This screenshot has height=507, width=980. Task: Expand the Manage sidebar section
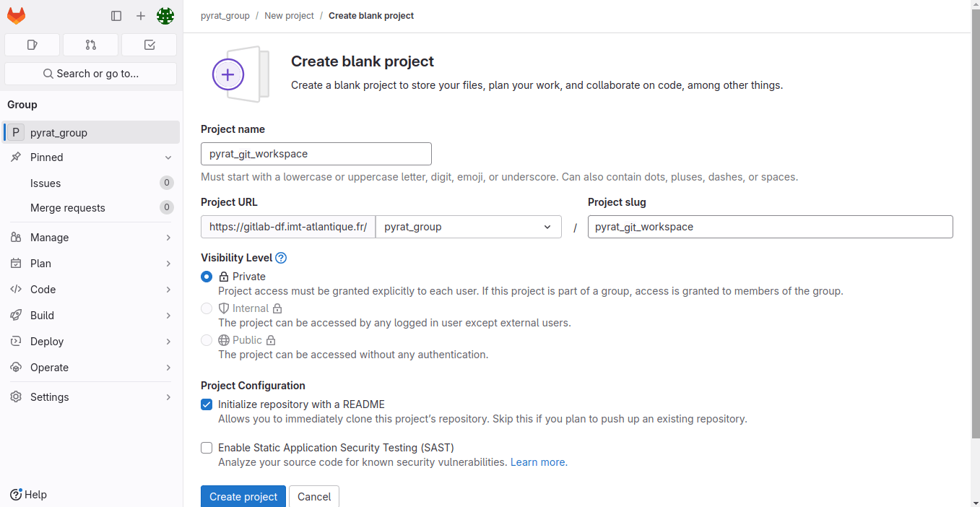pyautogui.click(x=90, y=238)
